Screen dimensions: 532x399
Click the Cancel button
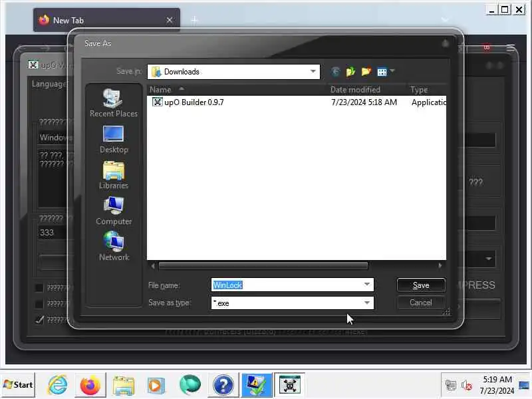pyautogui.click(x=421, y=303)
